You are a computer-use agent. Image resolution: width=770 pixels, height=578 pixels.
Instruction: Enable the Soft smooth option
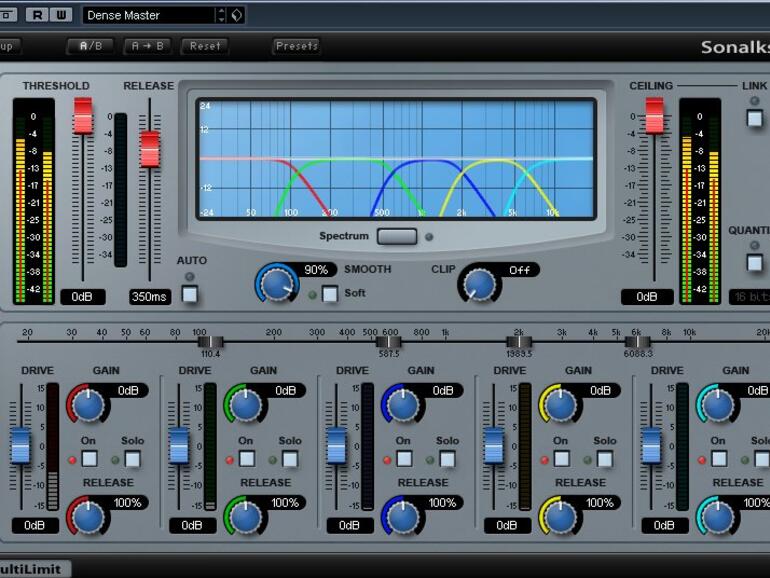tap(329, 294)
